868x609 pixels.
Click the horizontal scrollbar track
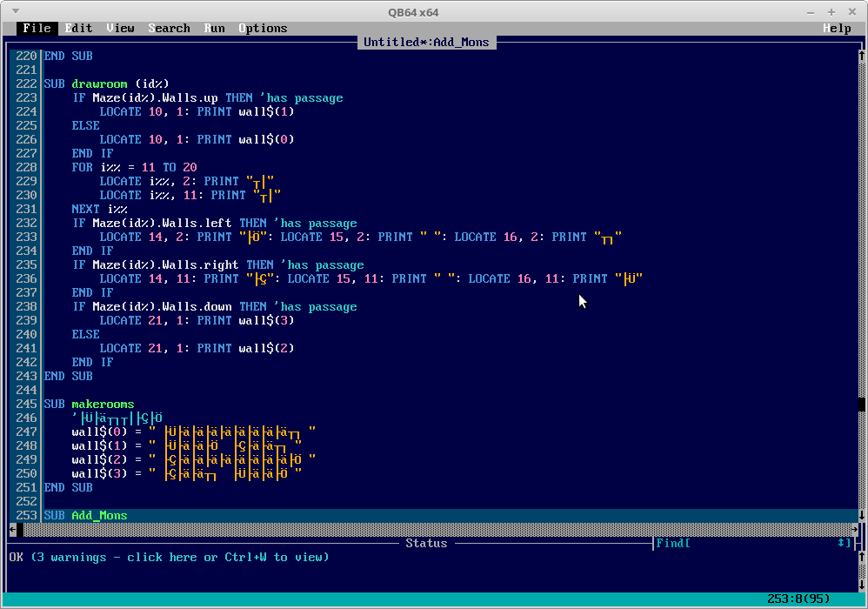click(x=435, y=529)
